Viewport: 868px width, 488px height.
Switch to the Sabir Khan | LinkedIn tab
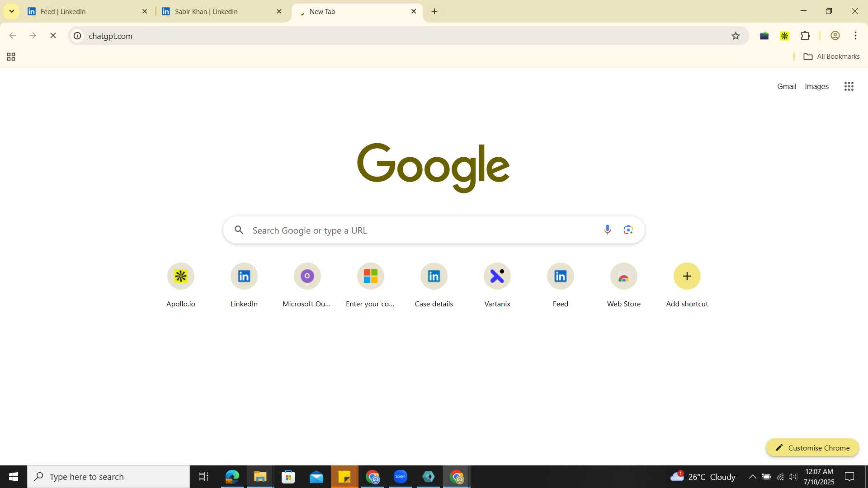point(222,11)
